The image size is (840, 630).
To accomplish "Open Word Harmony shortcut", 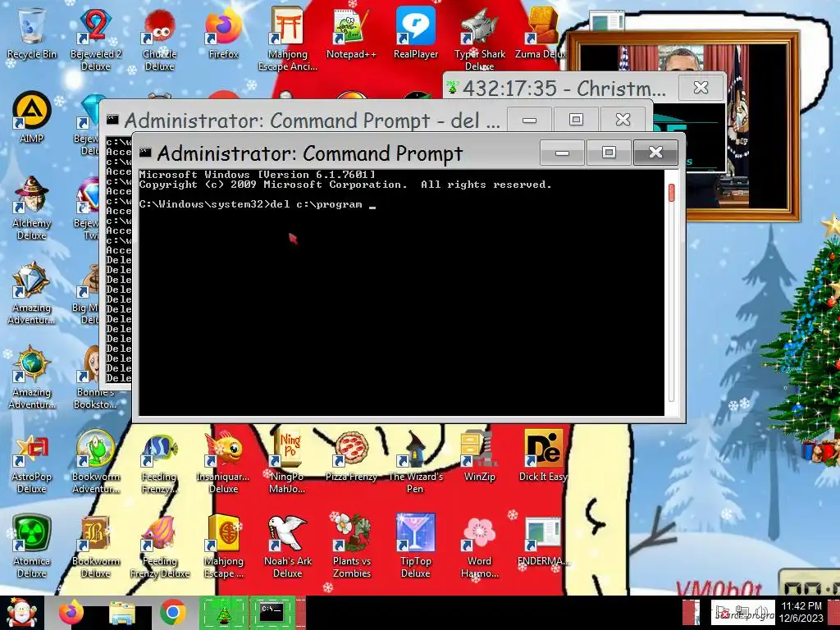I will (479, 547).
